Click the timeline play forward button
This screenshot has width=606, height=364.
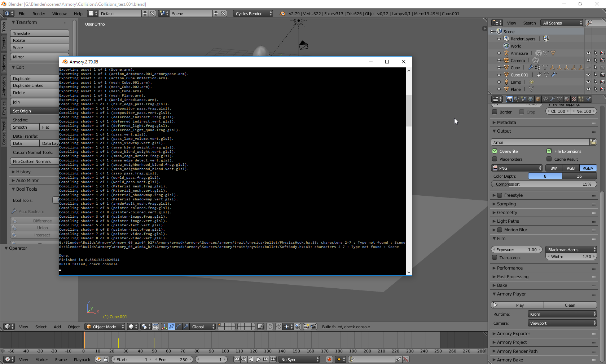[258, 359]
